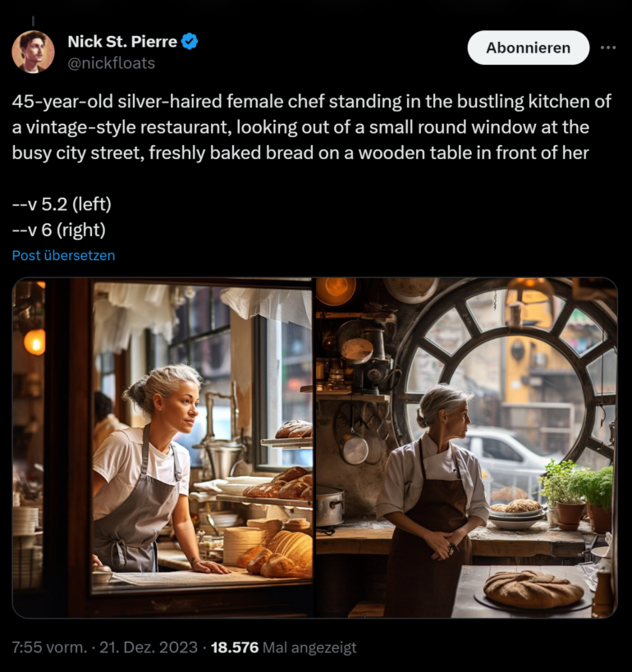The height and width of the screenshot is (672, 632).
Task: Click the "--v 6 (right)" text line
Action: (x=58, y=230)
